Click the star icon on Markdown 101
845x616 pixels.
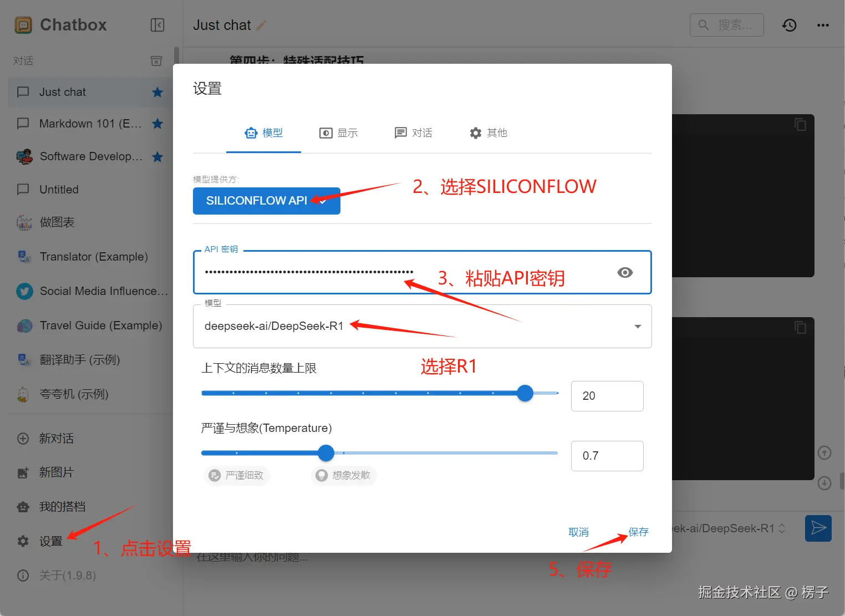coord(157,124)
